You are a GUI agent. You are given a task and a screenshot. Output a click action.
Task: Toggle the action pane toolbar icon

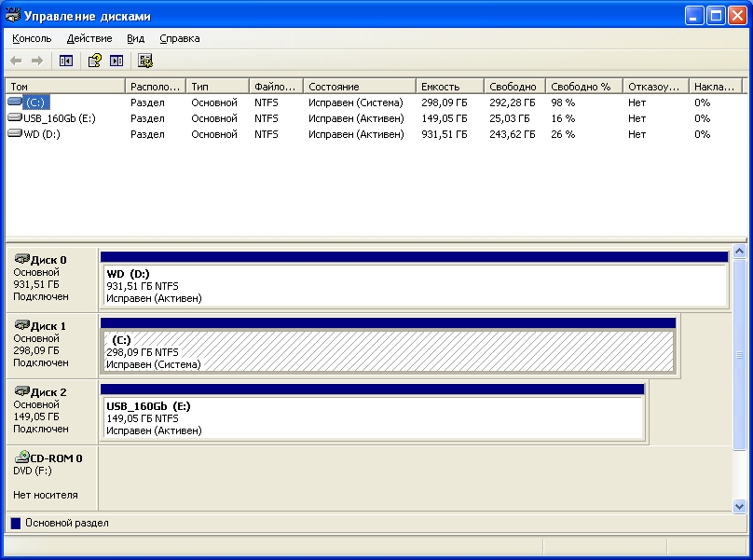[x=116, y=61]
